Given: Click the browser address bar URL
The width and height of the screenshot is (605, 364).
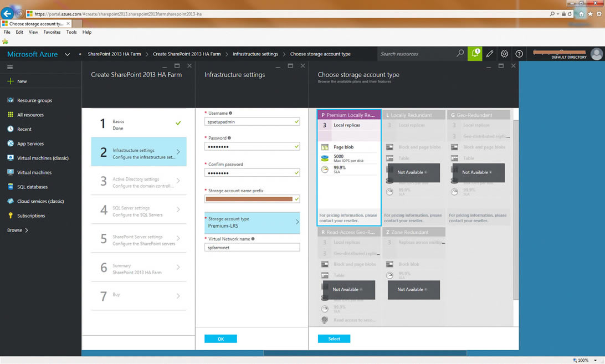Looking at the screenshot, I should coord(117,14).
